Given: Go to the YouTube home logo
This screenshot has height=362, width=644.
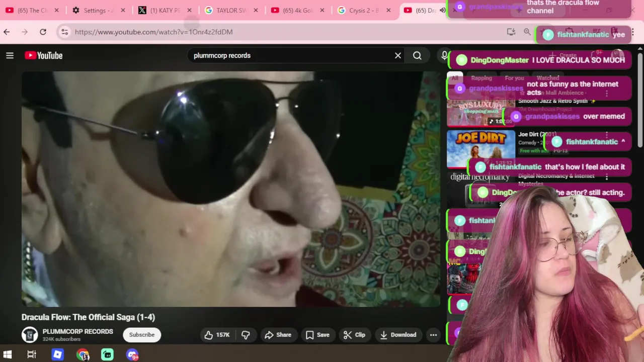Looking at the screenshot, I should (44, 55).
